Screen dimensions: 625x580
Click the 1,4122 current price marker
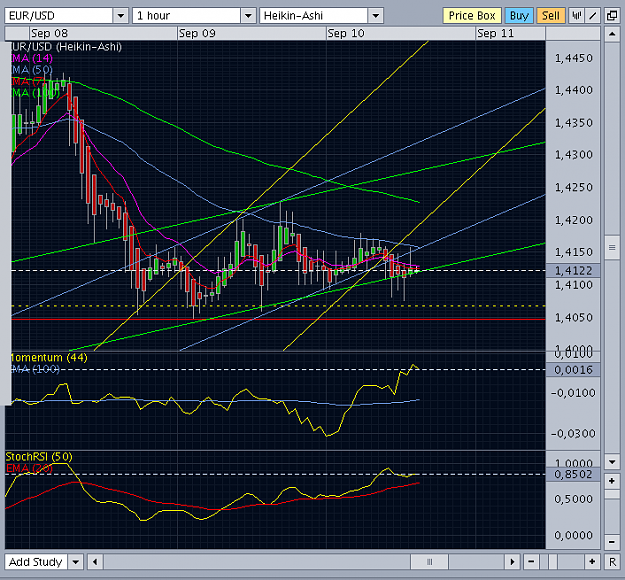[x=573, y=271]
